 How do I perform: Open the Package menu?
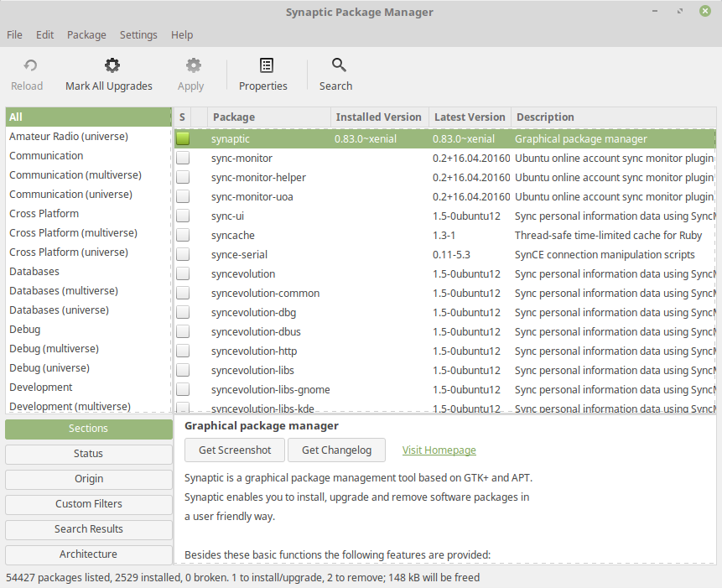[86, 34]
